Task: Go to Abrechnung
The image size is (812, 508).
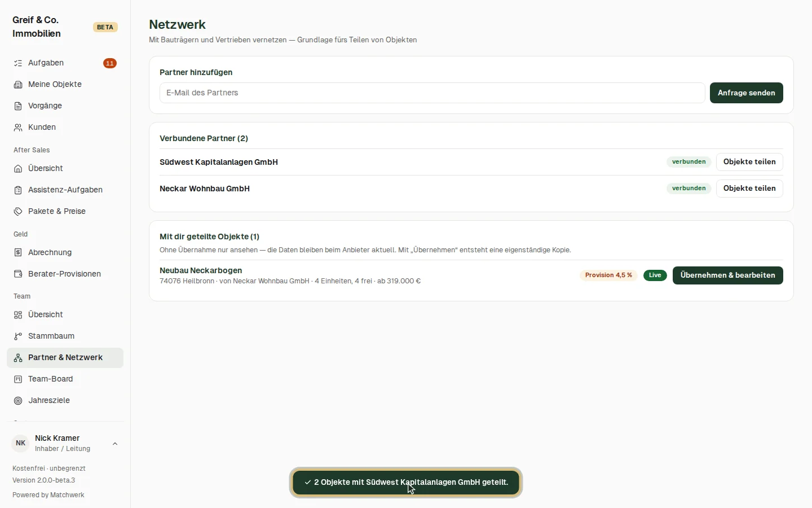Action: [x=65, y=253]
